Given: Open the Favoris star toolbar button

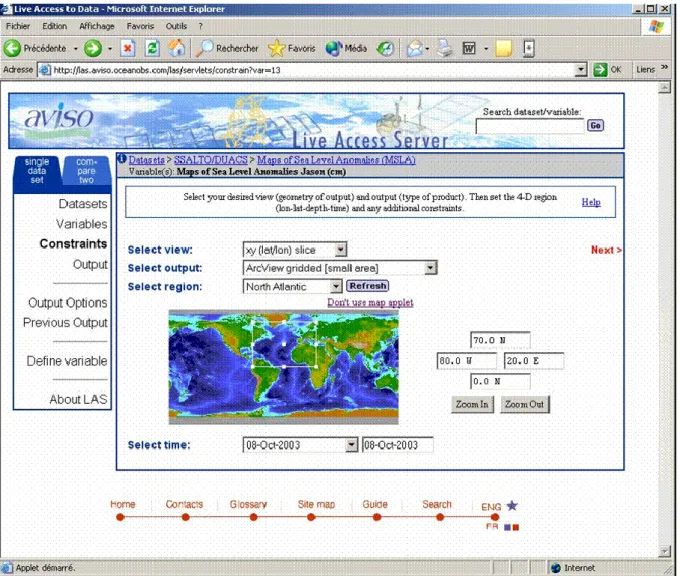Looking at the screenshot, I should pyautogui.click(x=292, y=48).
